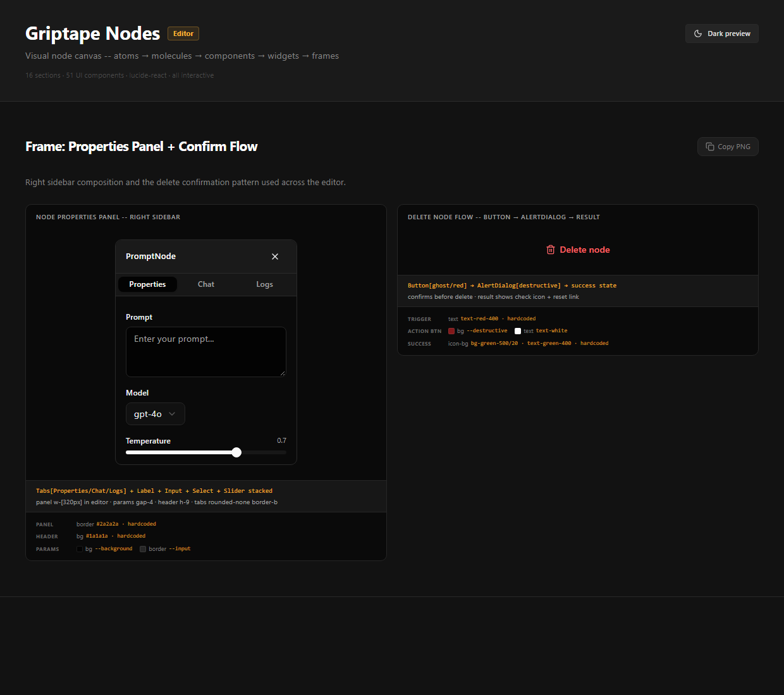Image resolution: width=784 pixels, height=695 pixels.
Task: Click the moon icon in Dark preview
Action: point(698,33)
